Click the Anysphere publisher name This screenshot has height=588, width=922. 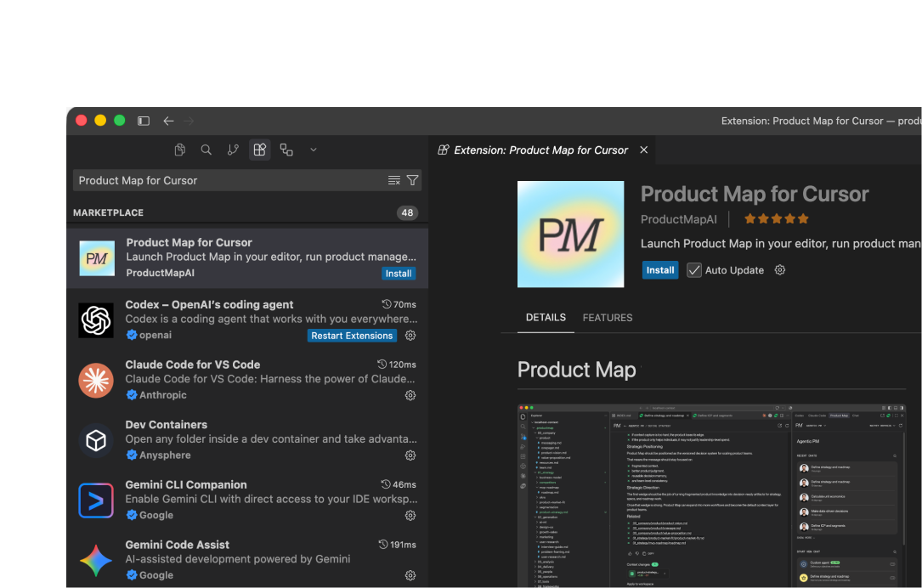[x=165, y=455]
